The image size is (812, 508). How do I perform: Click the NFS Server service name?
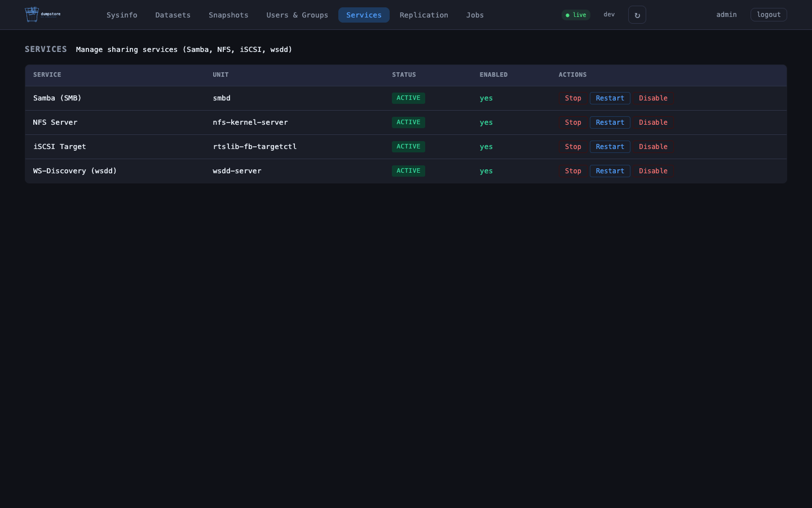[55, 122]
